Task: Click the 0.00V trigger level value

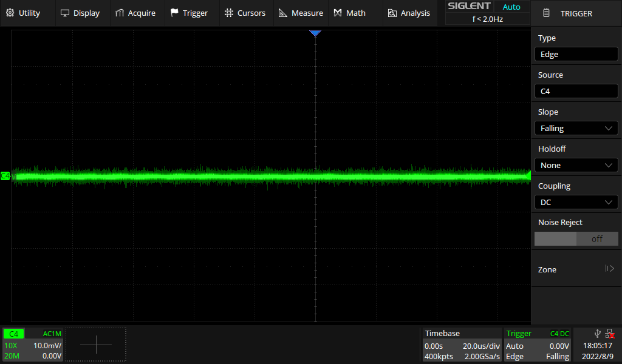Action: (x=559, y=346)
